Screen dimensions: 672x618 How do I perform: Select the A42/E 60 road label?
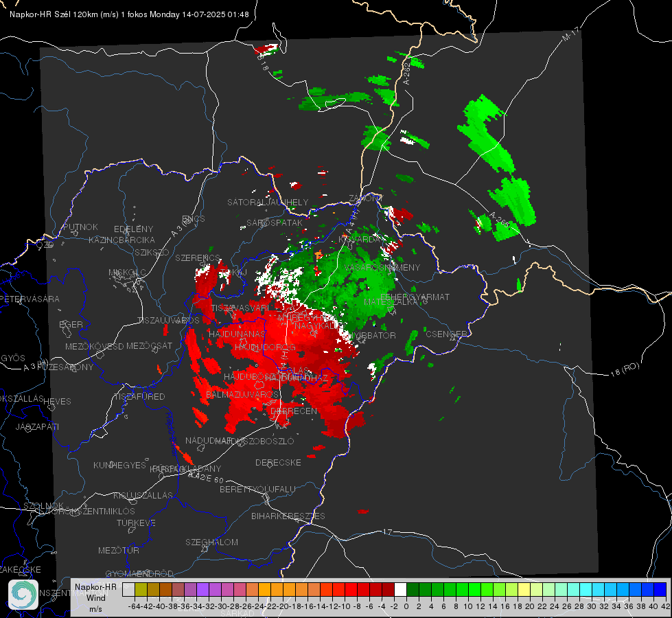[206, 477]
